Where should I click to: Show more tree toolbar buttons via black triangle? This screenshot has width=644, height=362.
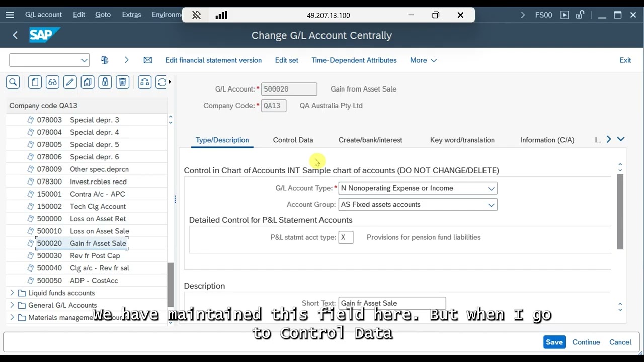click(x=170, y=82)
